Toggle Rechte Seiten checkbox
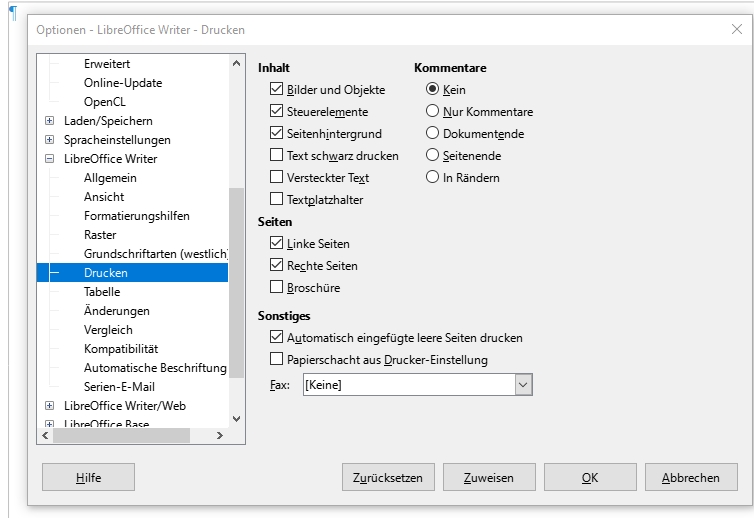This screenshot has width=754, height=518. click(276, 265)
